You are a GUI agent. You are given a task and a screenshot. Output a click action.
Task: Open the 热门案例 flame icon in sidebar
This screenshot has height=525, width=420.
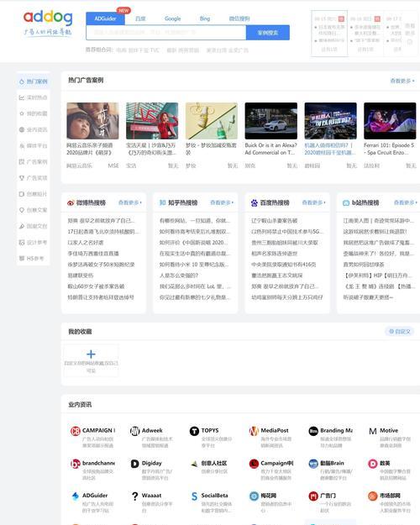click(x=22, y=81)
